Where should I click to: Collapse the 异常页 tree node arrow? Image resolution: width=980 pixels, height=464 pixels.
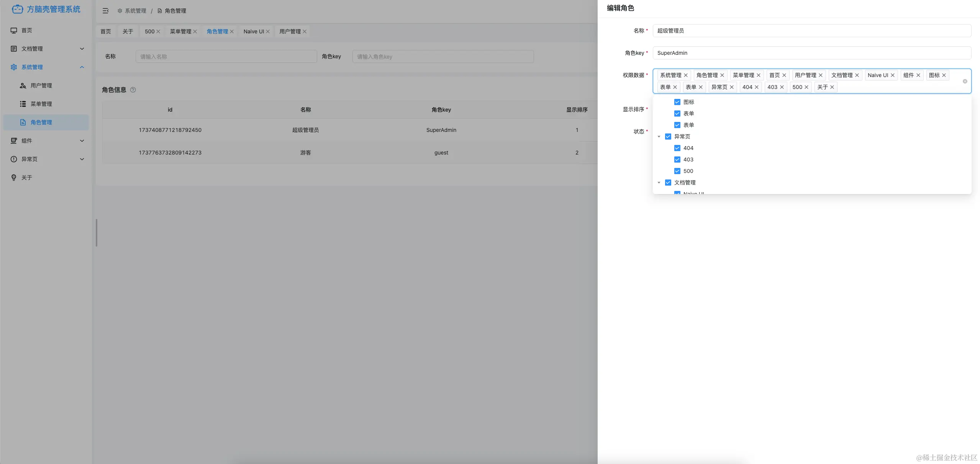coord(659,137)
